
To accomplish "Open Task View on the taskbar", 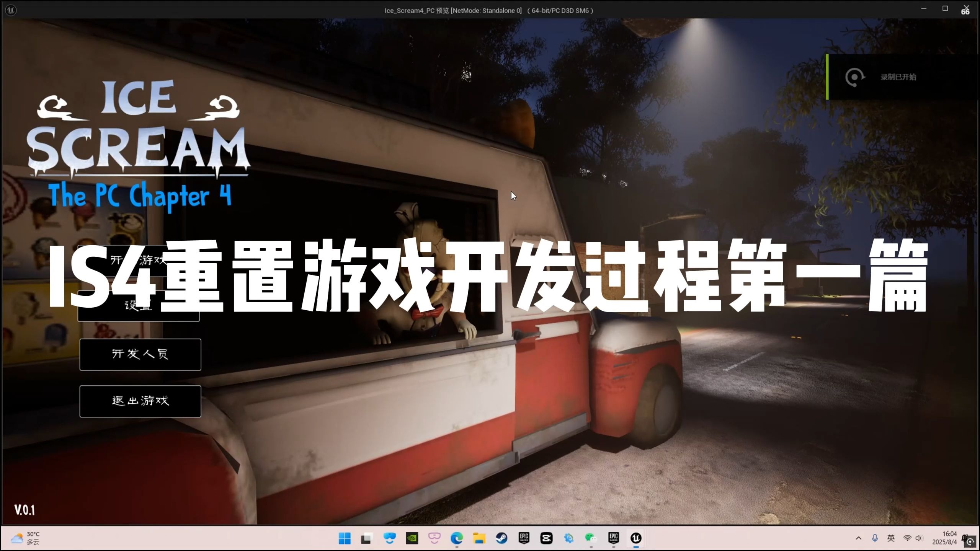I will pyautogui.click(x=367, y=538).
